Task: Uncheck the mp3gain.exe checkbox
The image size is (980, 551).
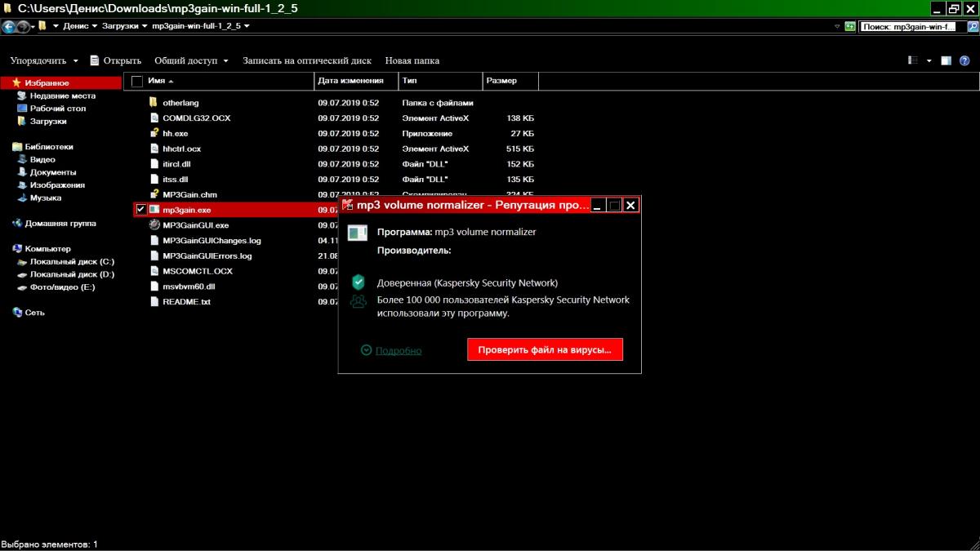Action: click(x=140, y=210)
